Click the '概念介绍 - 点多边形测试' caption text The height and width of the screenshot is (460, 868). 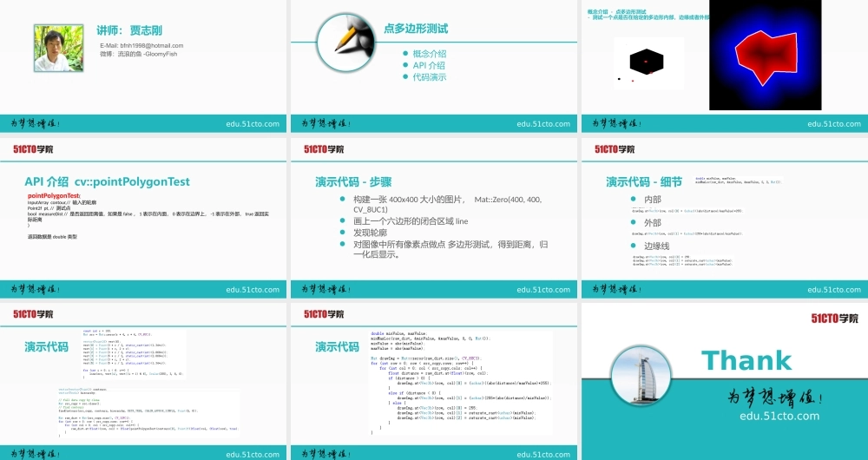[x=616, y=11]
